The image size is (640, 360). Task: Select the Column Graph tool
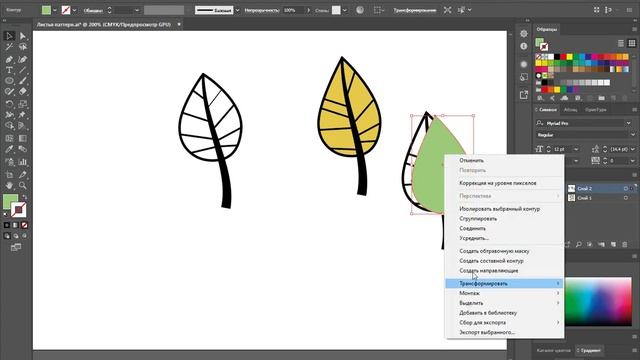pos(22,162)
